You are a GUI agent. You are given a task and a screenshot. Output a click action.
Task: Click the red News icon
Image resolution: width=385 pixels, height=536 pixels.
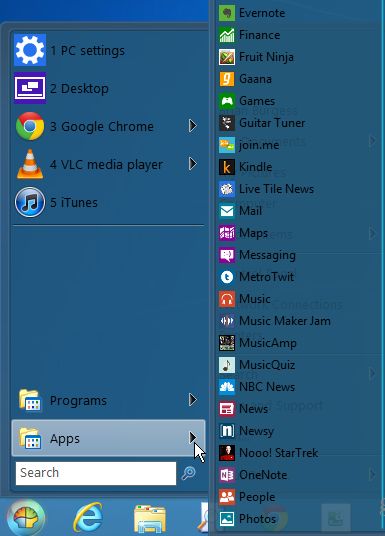pos(227,408)
